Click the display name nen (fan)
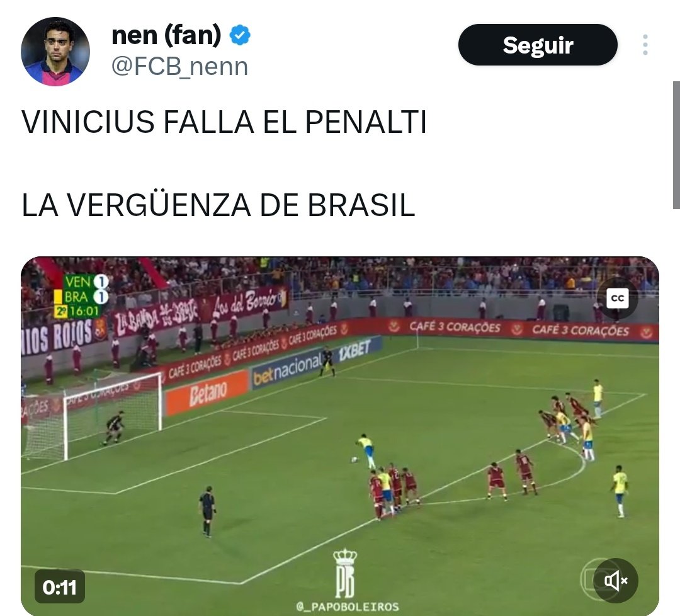 tap(166, 35)
